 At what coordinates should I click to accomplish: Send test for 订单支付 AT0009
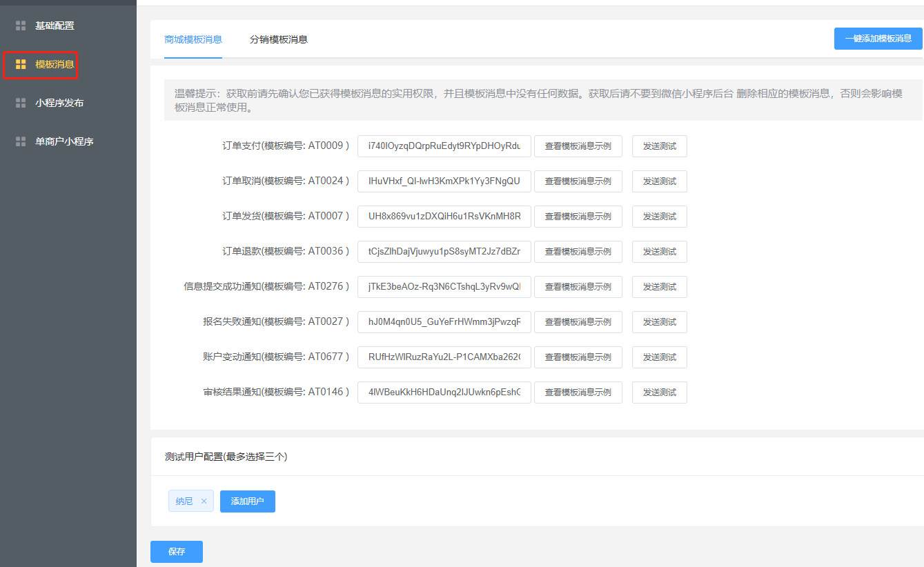point(659,146)
